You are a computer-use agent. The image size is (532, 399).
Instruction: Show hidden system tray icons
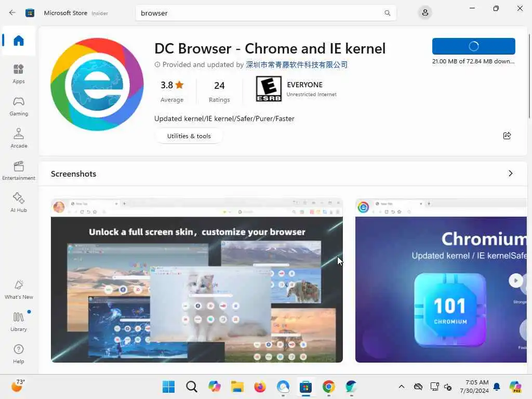pos(402,387)
